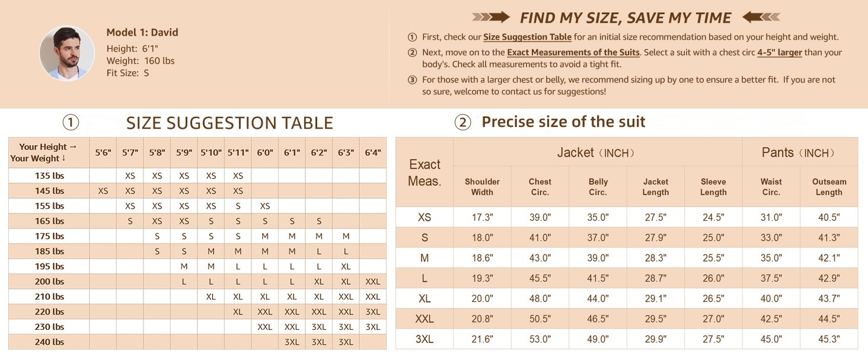The image size is (868, 356).
Task: Click the circled 1 before "First, check our"
Action: pos(413,37)
